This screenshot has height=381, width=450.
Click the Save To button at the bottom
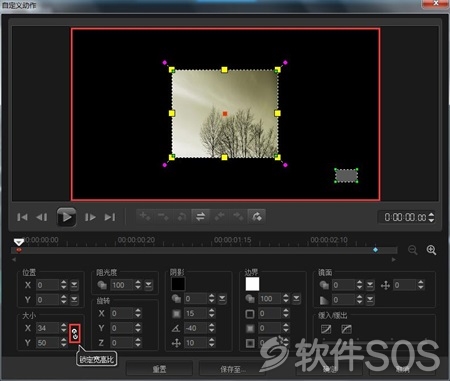click(x=232, y=369)
